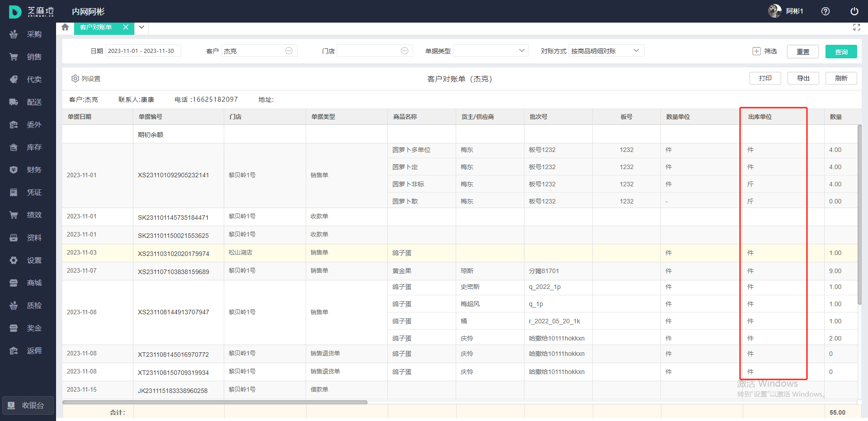Open customer selector ellipsis icon

[289, 51]
